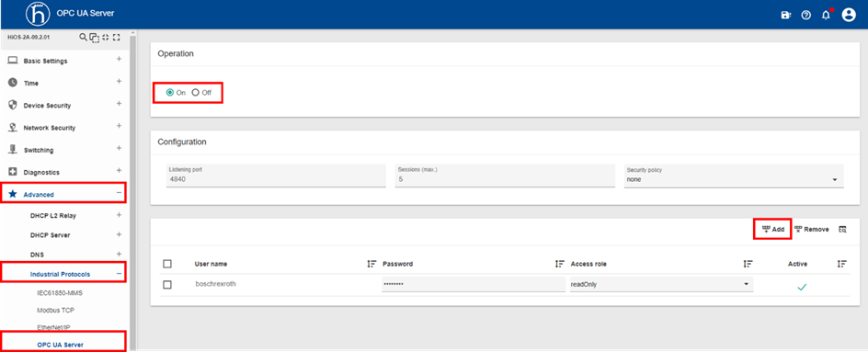Collapse all navigation tree nodes icon
Viewport: 868px width, 352px height.
click(x=106, y=37)
